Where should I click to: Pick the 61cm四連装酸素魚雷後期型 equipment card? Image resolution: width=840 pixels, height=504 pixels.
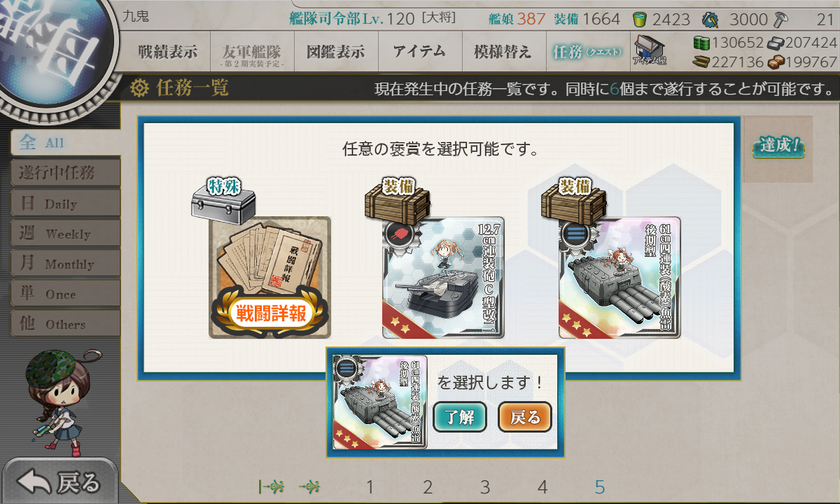coord(619,277)
